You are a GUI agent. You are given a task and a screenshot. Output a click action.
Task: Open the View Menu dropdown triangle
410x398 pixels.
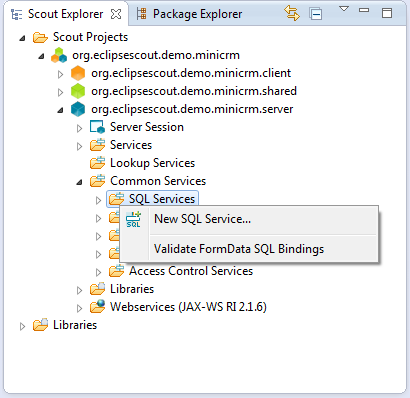[344, 9]
